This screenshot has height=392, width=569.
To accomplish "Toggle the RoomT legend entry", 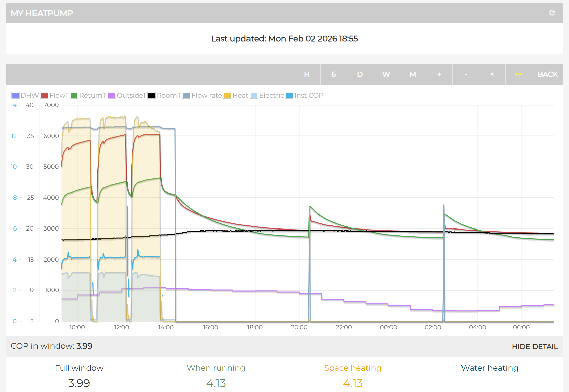I will coord(164,95).
